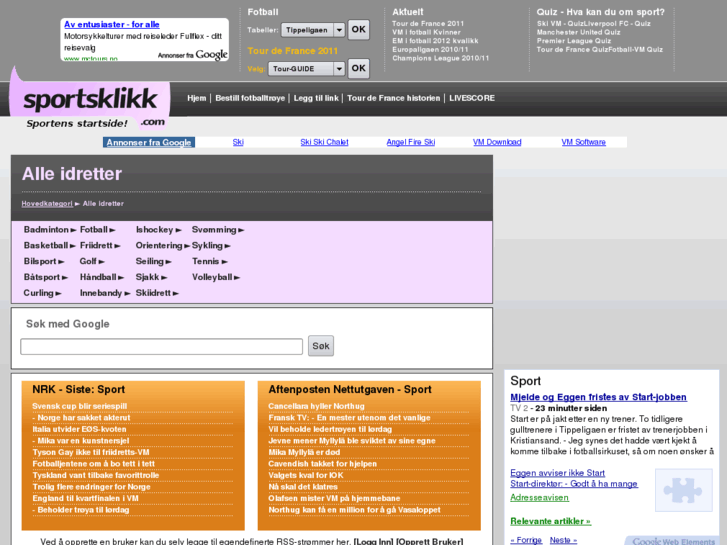Click the Hovedkategori breadcrumb link
The width and height of the screenshot is (727, 545).
[47, 204]
